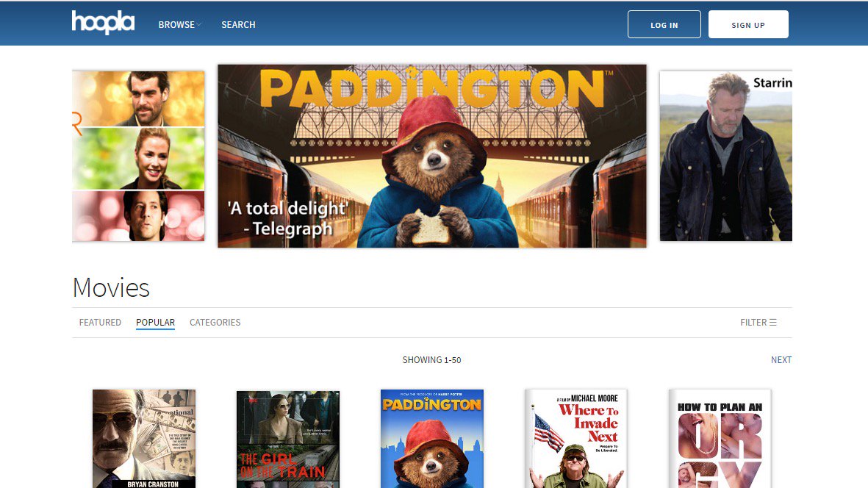Open the Where To Invade Next poster
The height and width of the screenshot is (488, 868).
click(575, 439)
